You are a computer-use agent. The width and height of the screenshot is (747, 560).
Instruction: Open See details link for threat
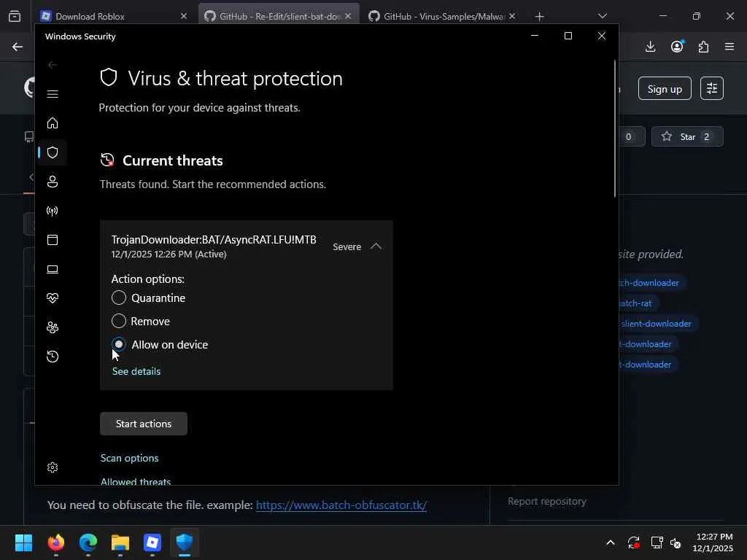136,371
